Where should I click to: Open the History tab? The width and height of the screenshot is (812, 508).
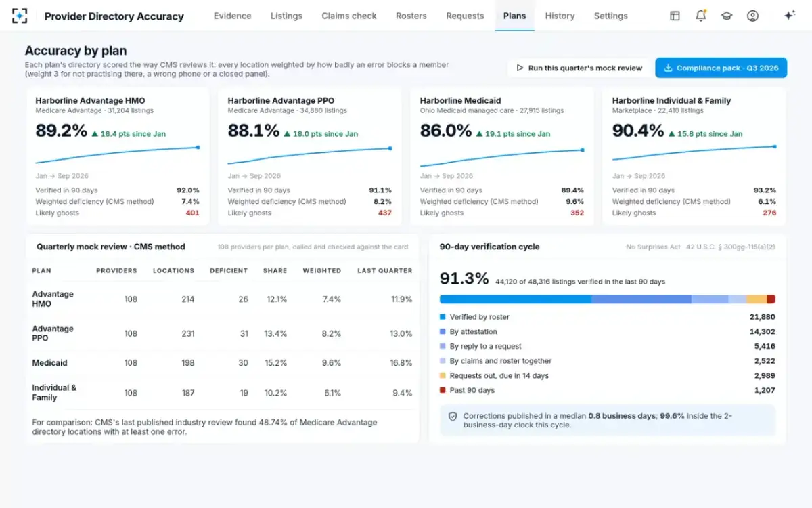(560, 16)
